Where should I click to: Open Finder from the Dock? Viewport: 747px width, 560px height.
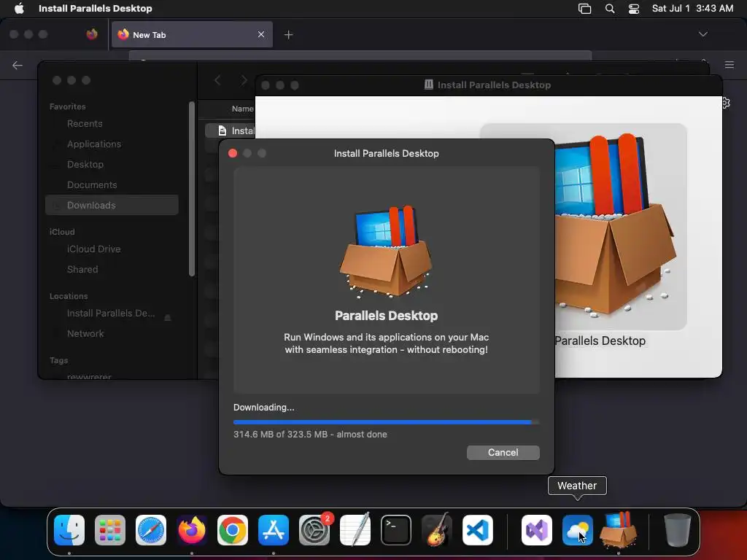coord(69,530)
